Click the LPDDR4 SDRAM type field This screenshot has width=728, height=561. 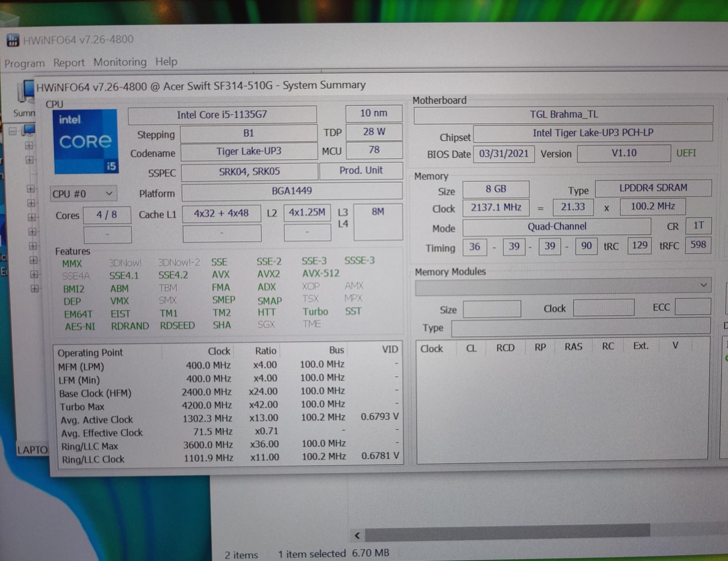653,188
